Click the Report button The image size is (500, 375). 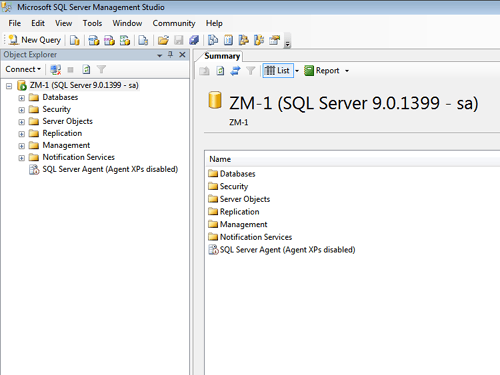322,71
